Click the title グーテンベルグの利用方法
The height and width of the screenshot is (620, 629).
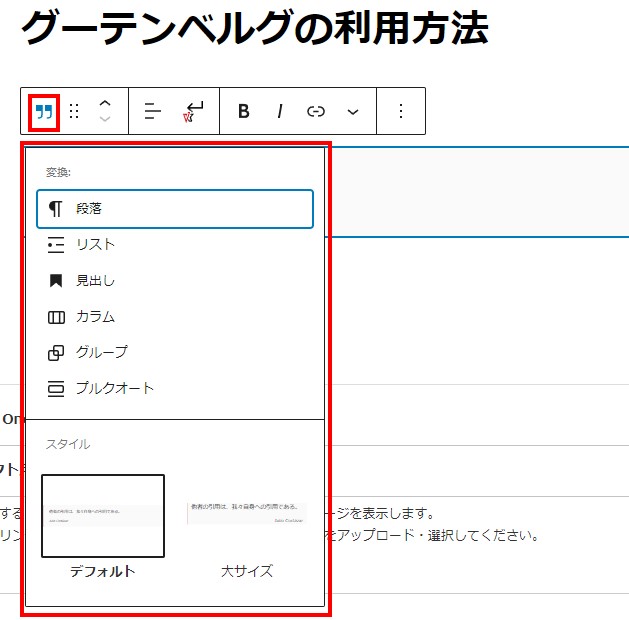pyautogui.click(x=254, y=30)
